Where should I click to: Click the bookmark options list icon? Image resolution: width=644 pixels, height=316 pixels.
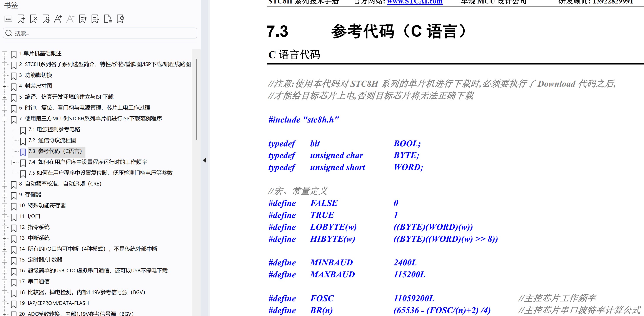8,19
